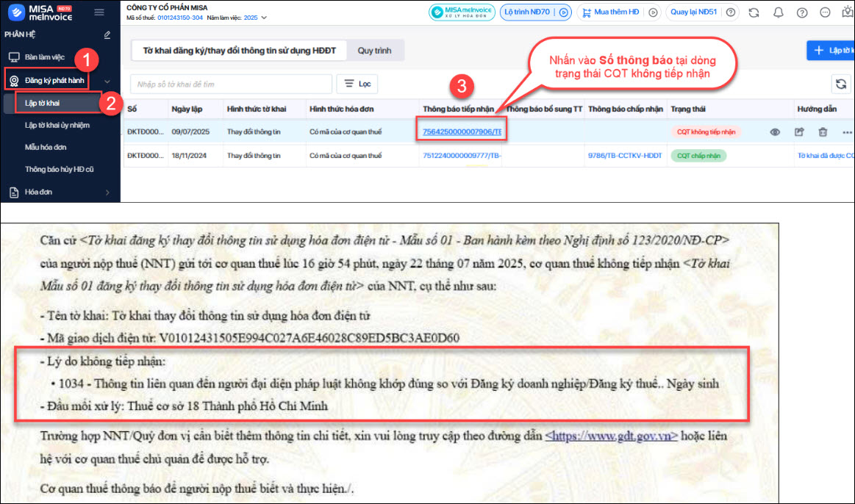
Task: Open the three-dots more menu in header
Action: 826,12
